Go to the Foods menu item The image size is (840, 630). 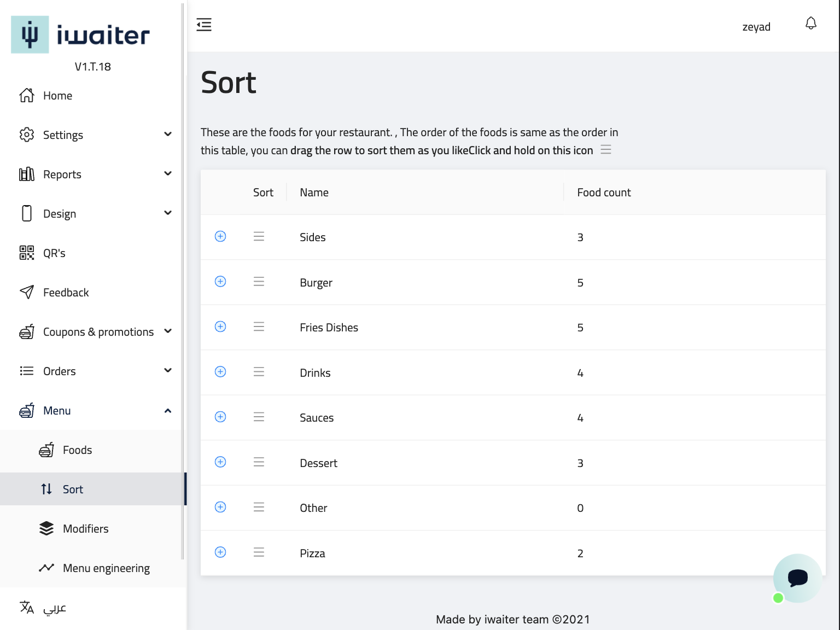coord(77,450)
